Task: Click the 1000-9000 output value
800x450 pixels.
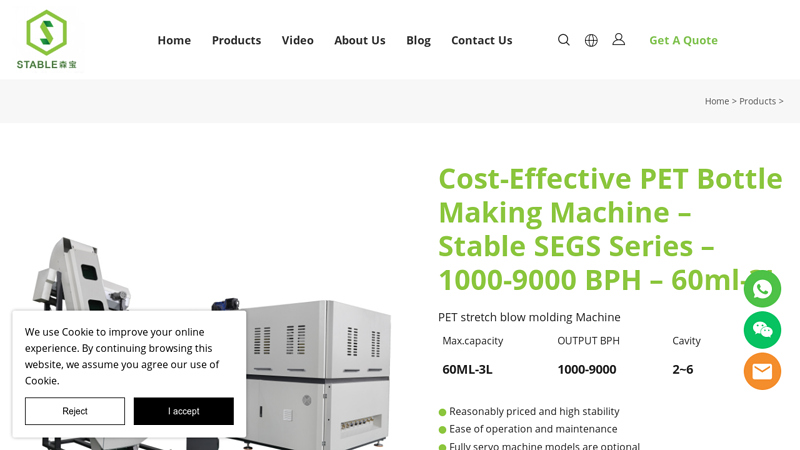Action: 587,369
